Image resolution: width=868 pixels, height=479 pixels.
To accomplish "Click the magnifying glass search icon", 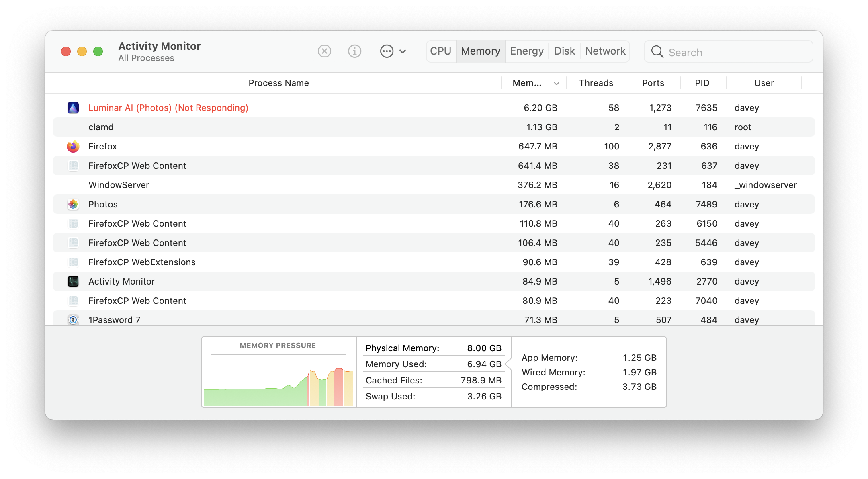I will tap(657, 52).
